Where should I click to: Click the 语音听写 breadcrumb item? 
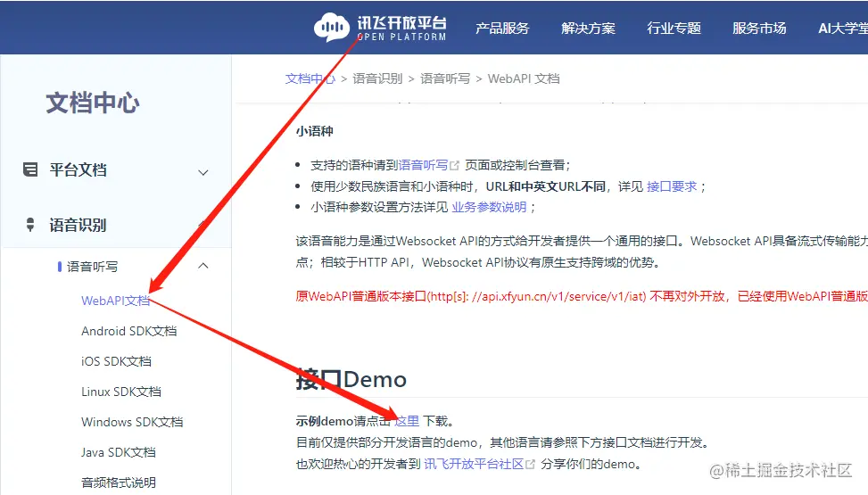[x=445, y=78]
